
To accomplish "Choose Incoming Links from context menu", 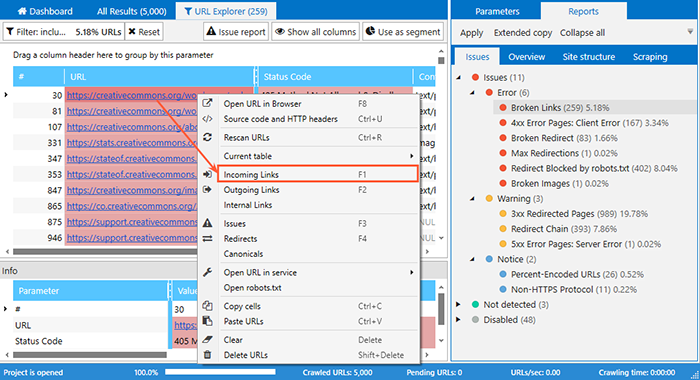I will 317,174.
